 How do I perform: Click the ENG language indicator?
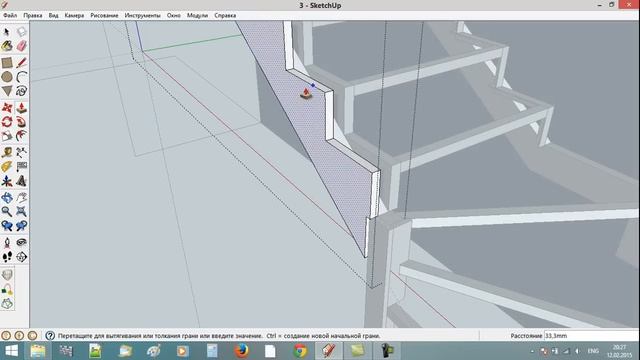pyautogui.click(x=593, y=351)
